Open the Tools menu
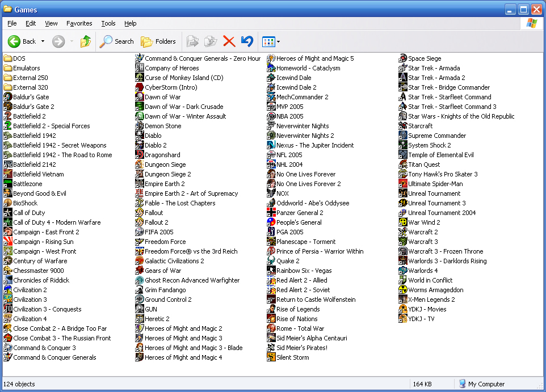This screenshot has height=392, width=546. [108, 23]
